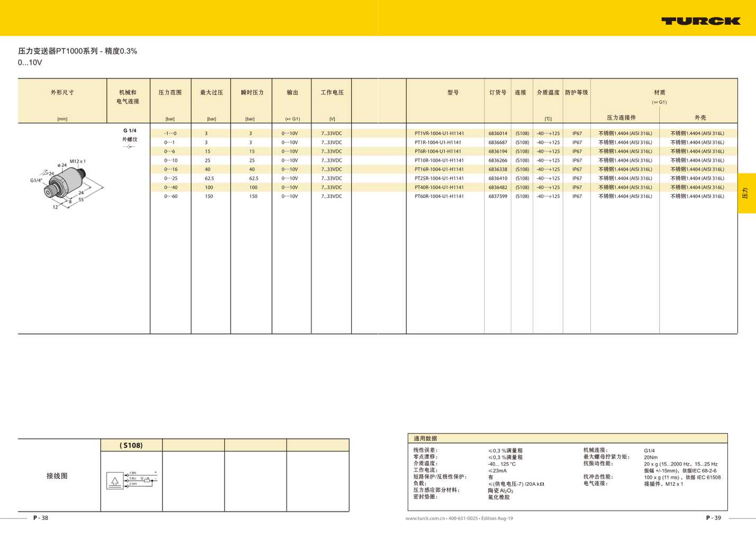Viewport: 756px width, 534px height.
Task: Select the yellow 压力 side tab
Action: pos(746,193)
